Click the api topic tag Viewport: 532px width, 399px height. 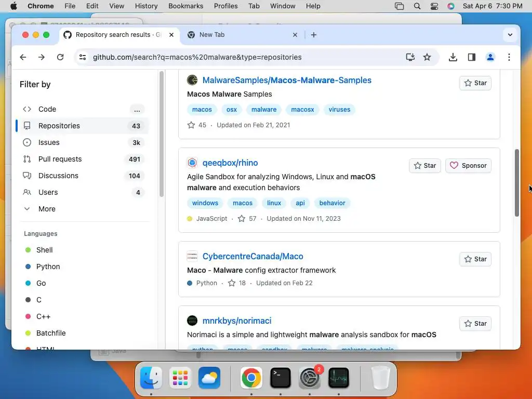(300, 203)
